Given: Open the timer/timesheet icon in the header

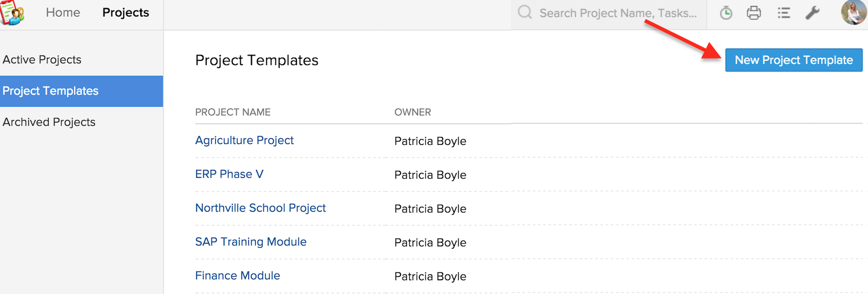Looking at the screenshot, I should click(725, 13).
